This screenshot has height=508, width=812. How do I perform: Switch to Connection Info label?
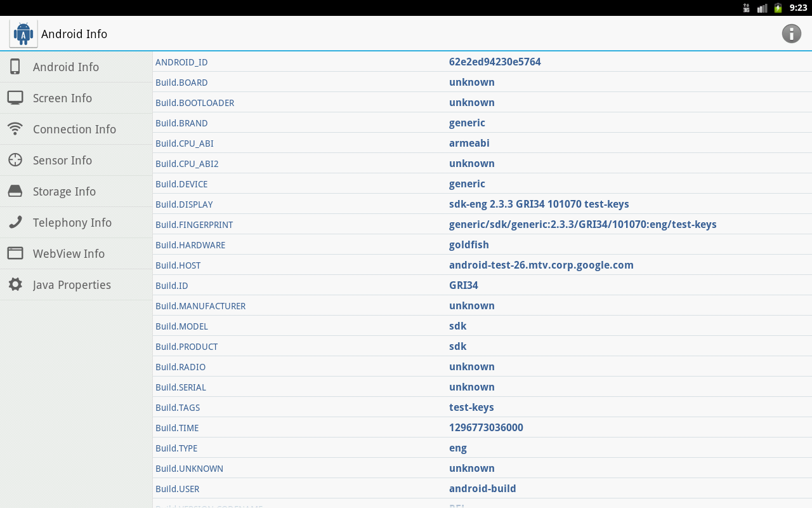(x=74, y=129)
